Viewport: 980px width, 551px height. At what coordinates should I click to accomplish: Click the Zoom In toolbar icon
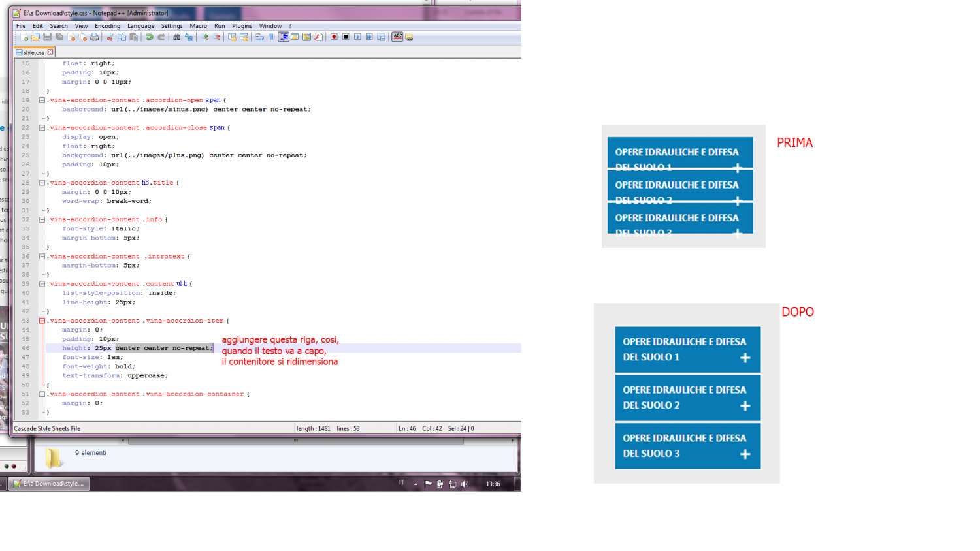205,37
